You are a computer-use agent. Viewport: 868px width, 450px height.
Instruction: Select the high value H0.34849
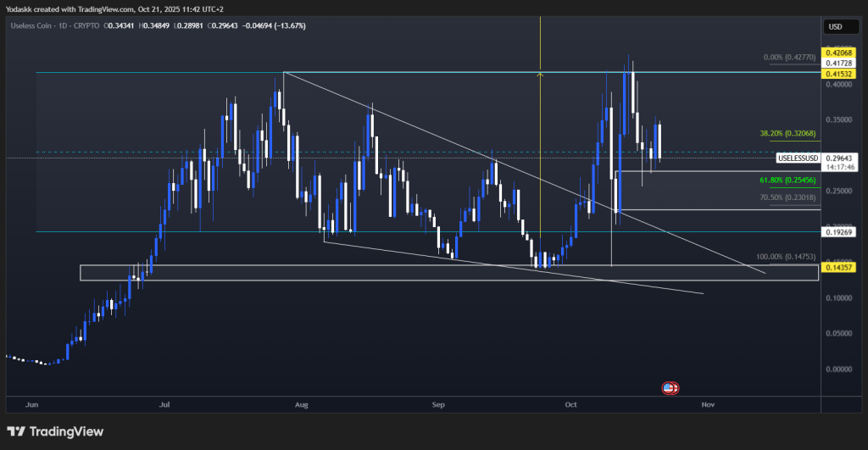153,26
